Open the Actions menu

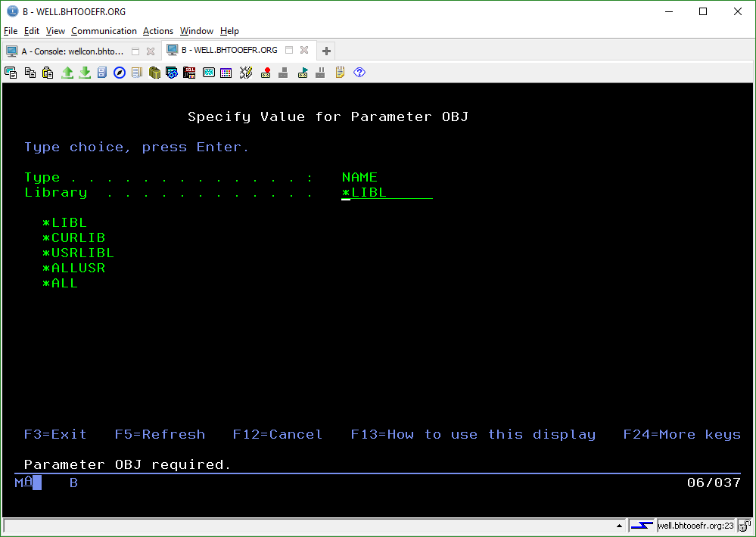click(x=158, y=31)
